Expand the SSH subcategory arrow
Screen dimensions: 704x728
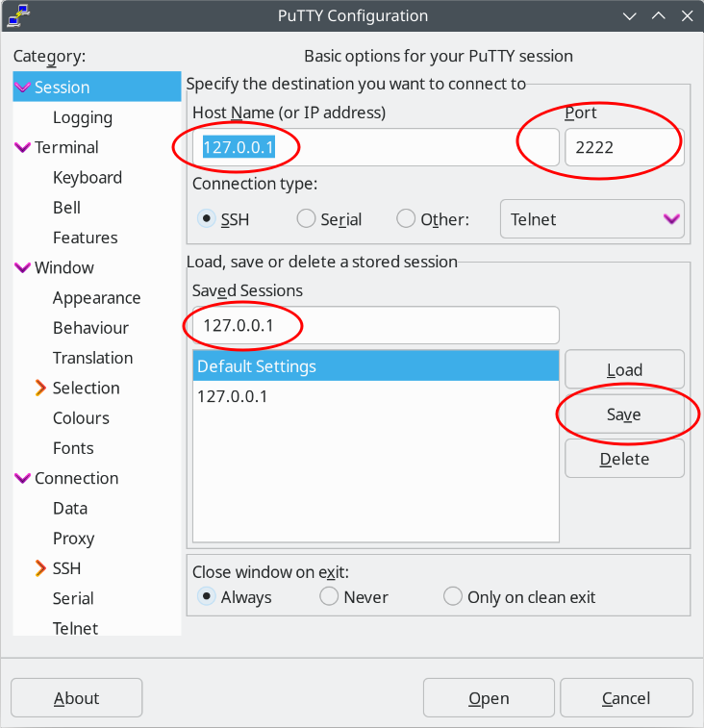(40, 568)
